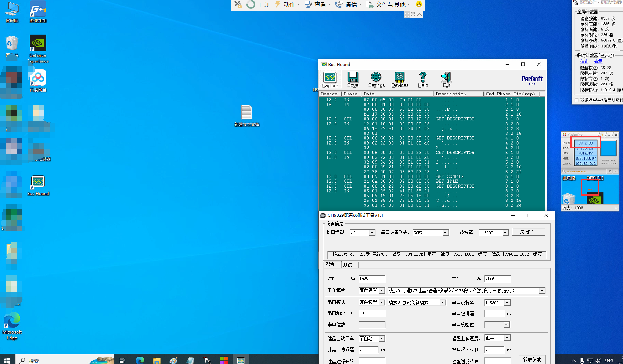This screenshot has width=623, height=364.
Task: Open Bus Hound Help
Action: coord(423,80)
